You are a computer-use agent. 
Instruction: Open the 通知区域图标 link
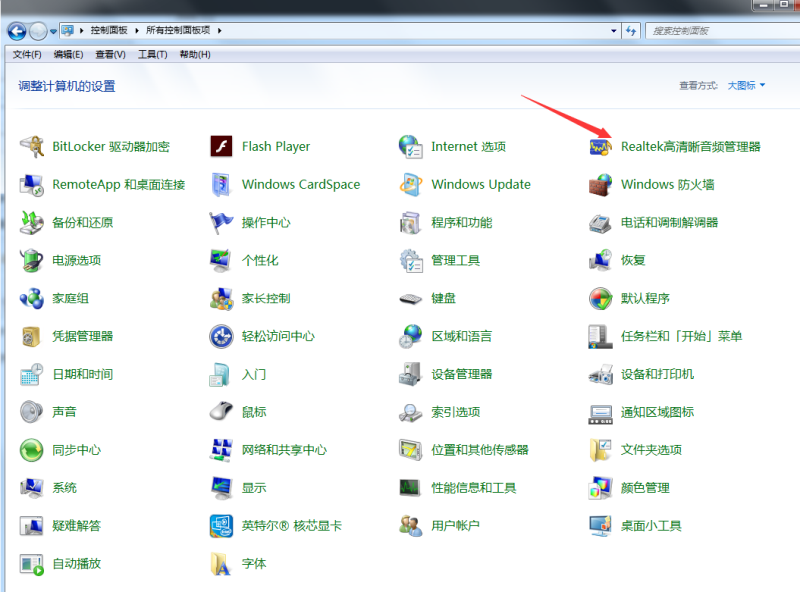657,412
